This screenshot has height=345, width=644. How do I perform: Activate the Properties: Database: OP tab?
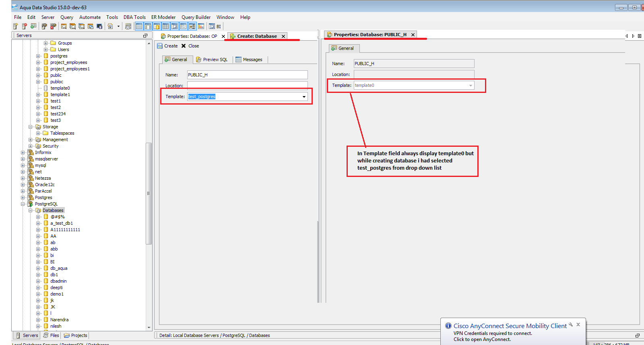tap(189, 36)
